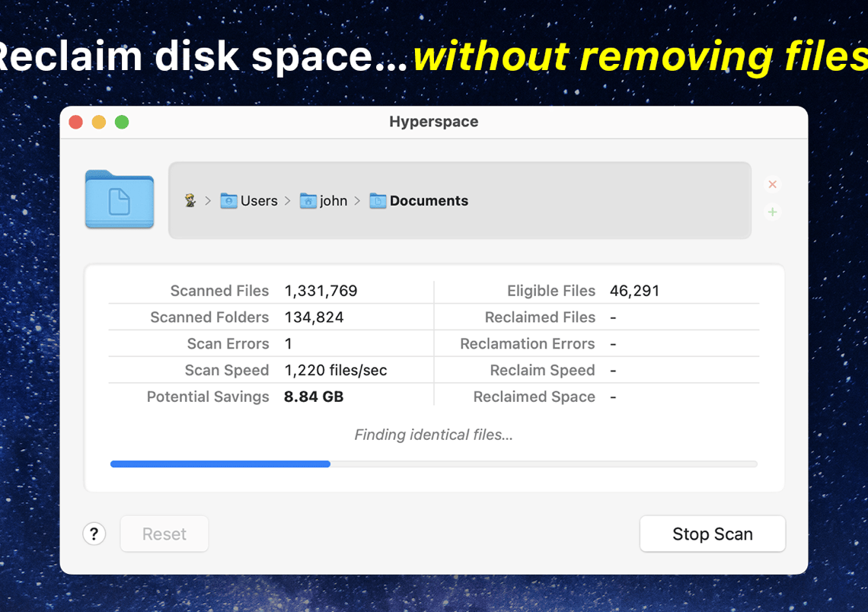Click the Stop Scan button
Image resolution: width=868 pixels, height=612 pixels.
(x=712, y=534)
